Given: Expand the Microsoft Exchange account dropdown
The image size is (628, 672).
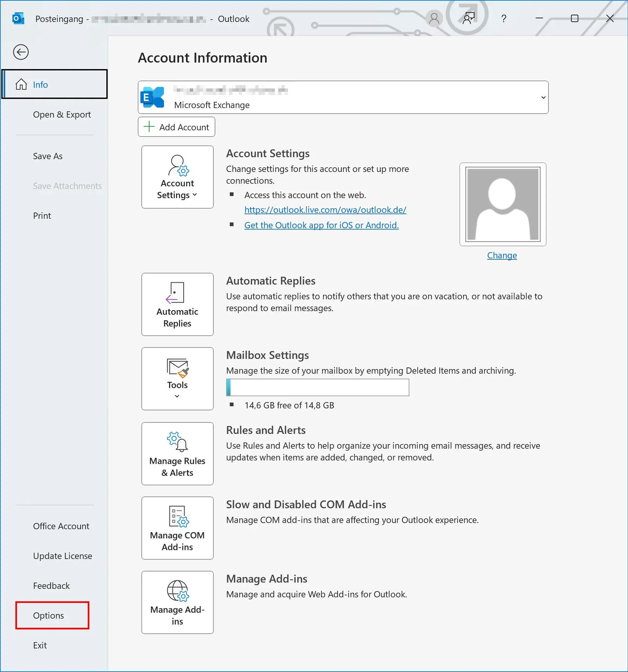Looking at the screenshot, I should click(x=544, y=97).
